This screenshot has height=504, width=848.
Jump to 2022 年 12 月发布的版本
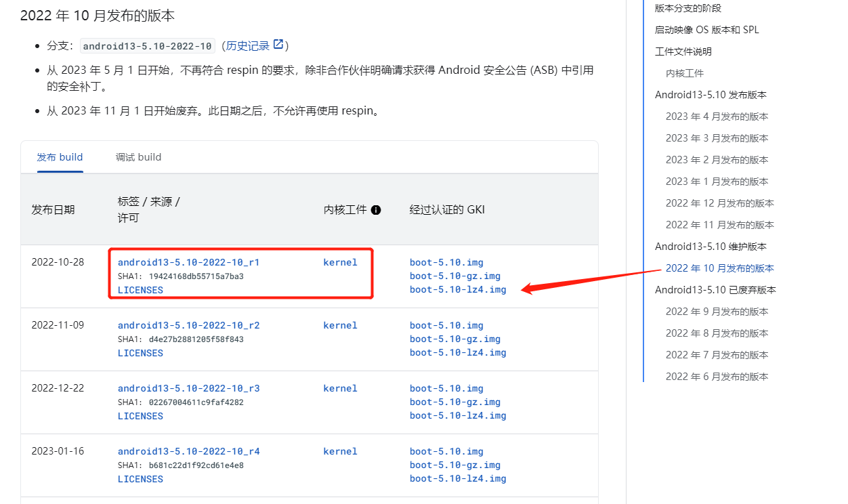tap(720, 203)
